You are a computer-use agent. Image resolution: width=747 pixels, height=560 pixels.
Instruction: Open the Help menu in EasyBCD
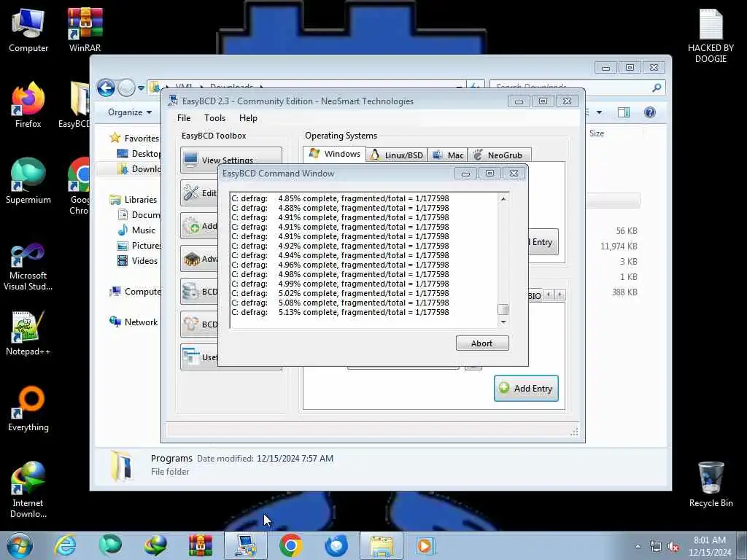tap(248, 118)
